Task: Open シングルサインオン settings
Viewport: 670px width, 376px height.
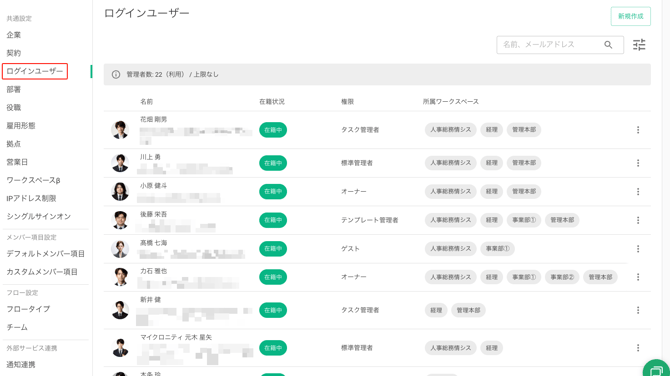Action: 38,216
